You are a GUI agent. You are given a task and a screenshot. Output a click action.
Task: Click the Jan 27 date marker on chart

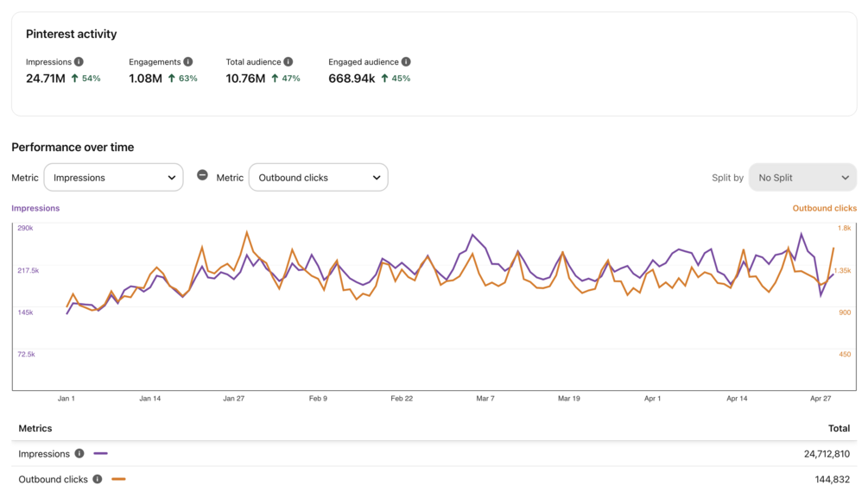[x=233, y=399]
